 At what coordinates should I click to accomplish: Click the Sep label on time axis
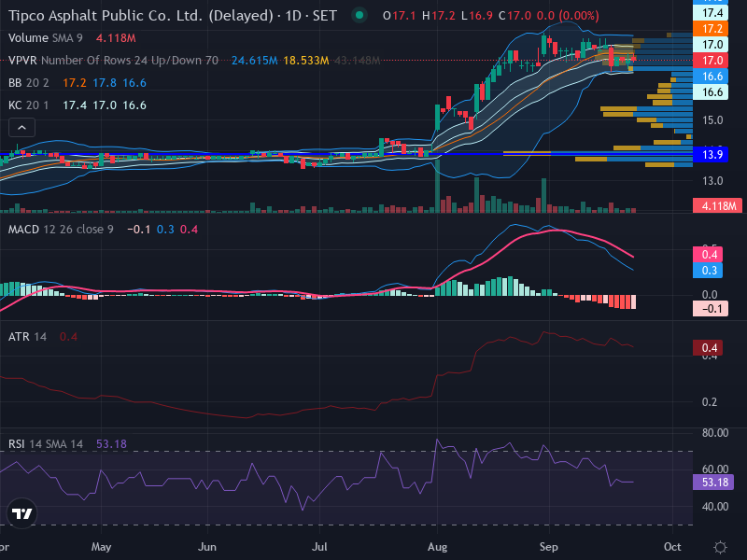point(549,547)
